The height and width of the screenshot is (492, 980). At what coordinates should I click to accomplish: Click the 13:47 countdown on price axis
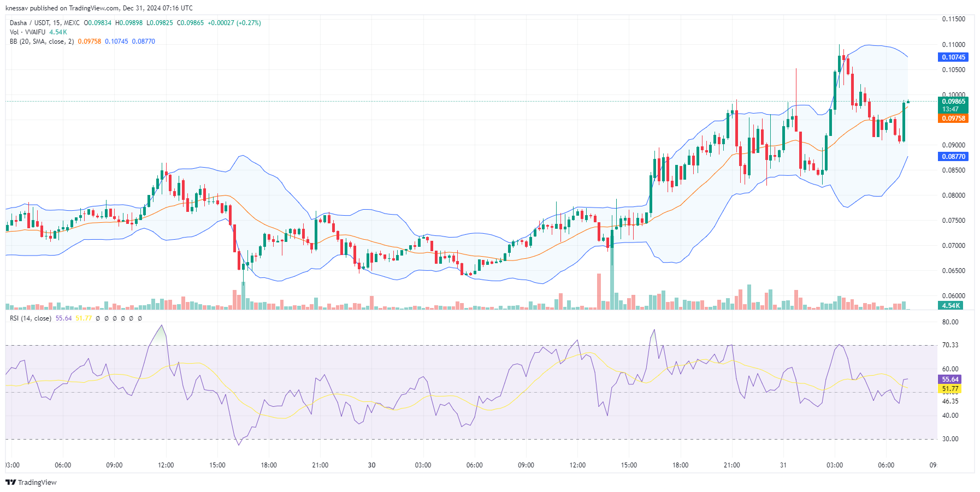point(950,109)
